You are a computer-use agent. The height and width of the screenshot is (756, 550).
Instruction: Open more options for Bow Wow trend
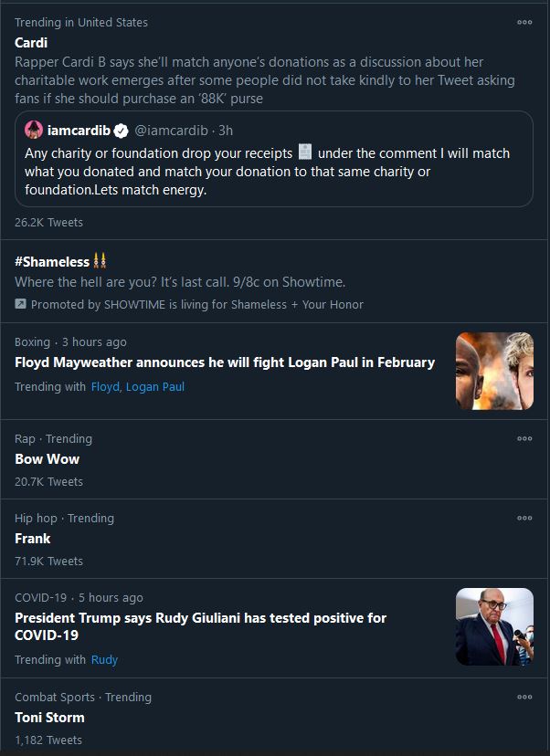524,438
